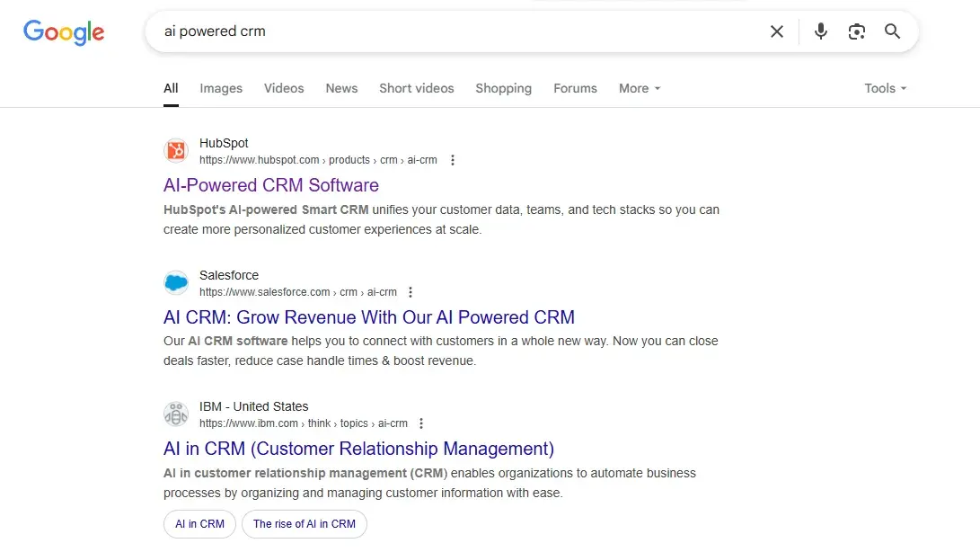Image resolution: width=980 pixels, height=552 pixels.
Task: Click the Google logo
Action: pos(63,32)
